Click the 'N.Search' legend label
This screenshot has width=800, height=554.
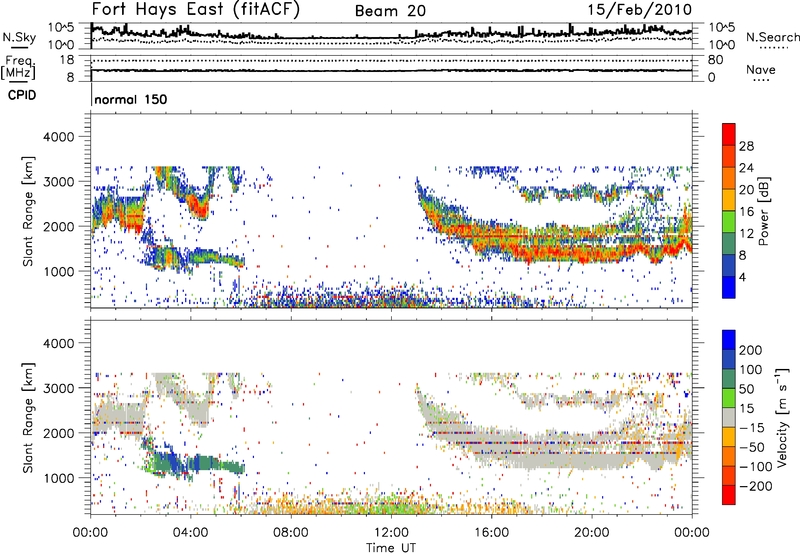click(x=772, y=37)
